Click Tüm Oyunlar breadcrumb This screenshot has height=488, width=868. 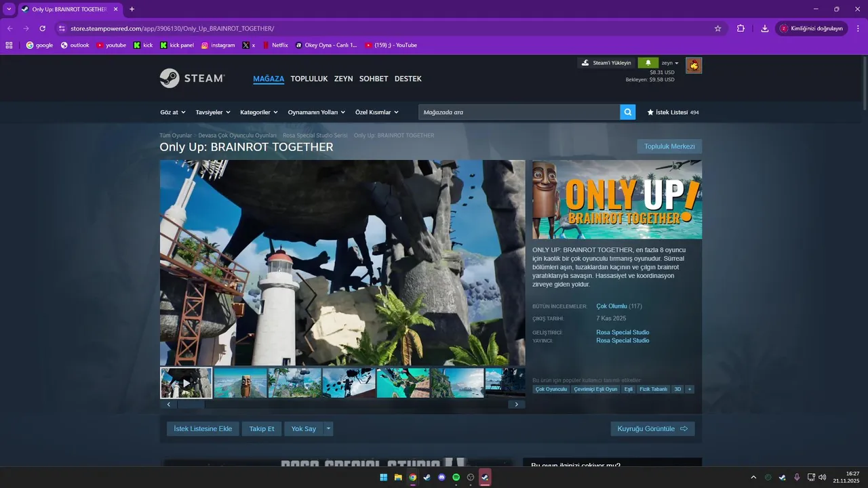(x=176, y=136)
